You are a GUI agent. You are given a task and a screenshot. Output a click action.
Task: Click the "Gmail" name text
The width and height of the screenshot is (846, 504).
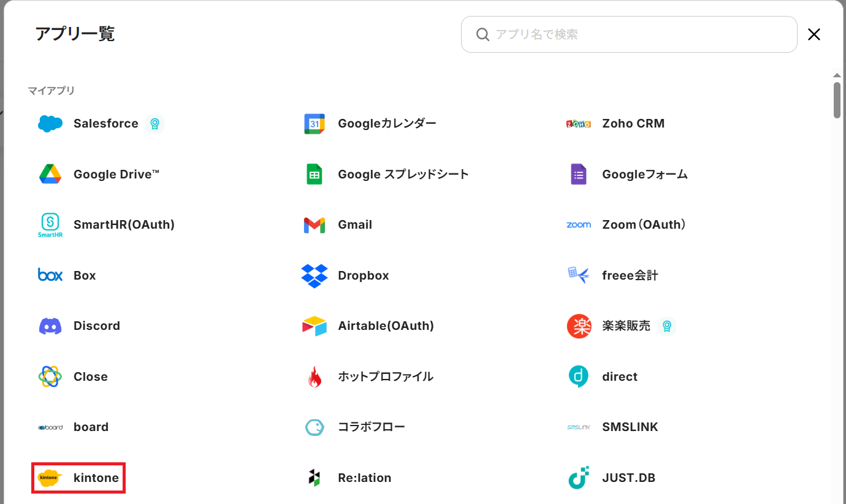(355, 225)
